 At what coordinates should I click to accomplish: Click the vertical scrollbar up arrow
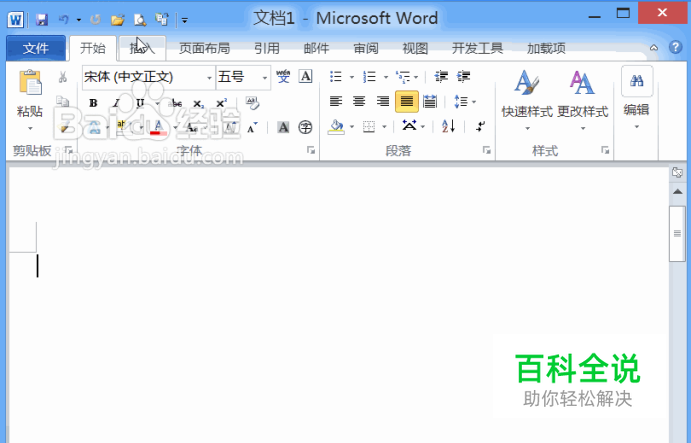click(x=677, y=192)
